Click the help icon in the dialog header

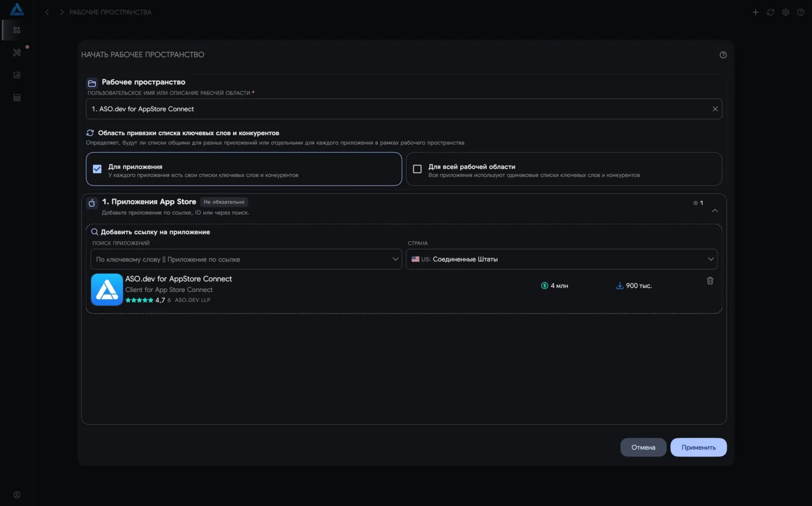(723, 55)
